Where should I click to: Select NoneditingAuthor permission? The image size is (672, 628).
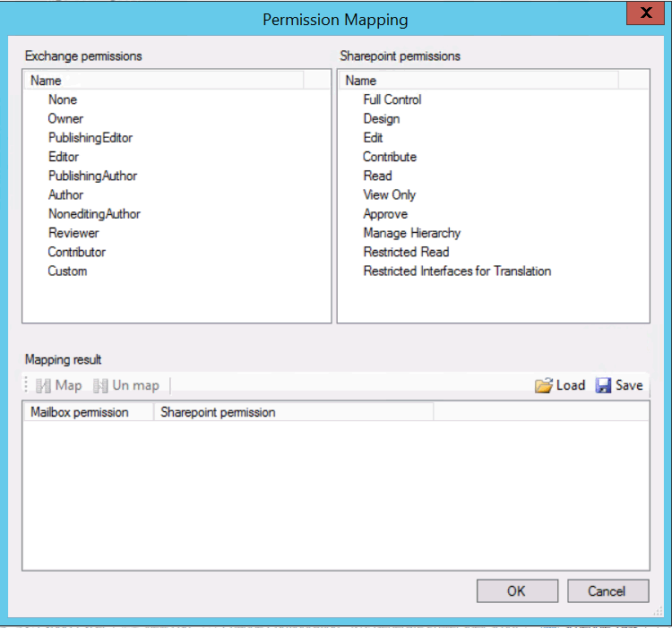coord(94,214)
